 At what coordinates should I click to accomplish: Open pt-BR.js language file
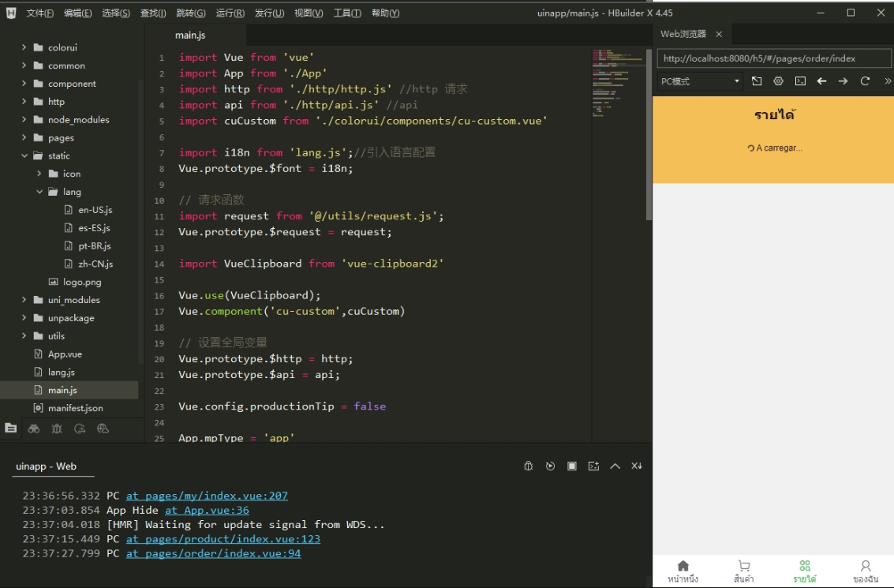95,245
